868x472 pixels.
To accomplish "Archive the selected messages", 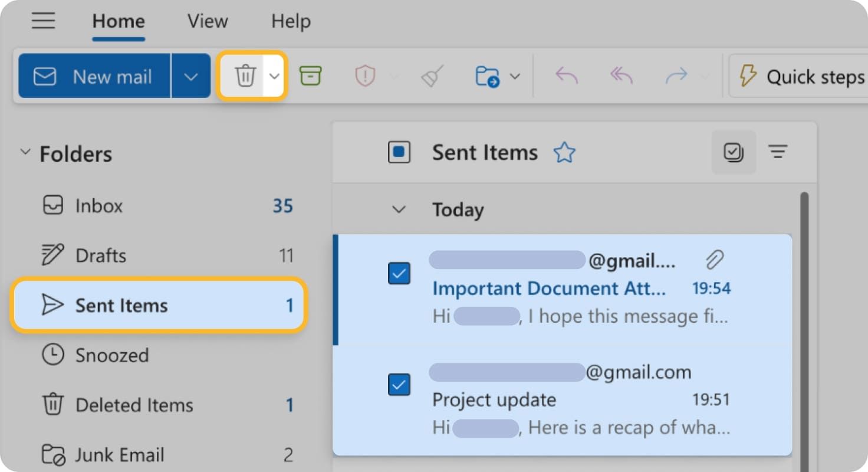I will (x=311, y=76).
